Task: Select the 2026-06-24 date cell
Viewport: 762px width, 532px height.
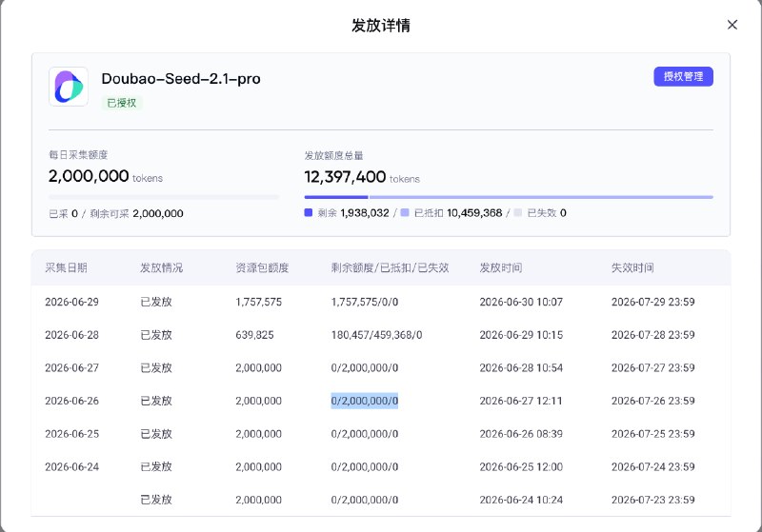Action: pos(72,467)
